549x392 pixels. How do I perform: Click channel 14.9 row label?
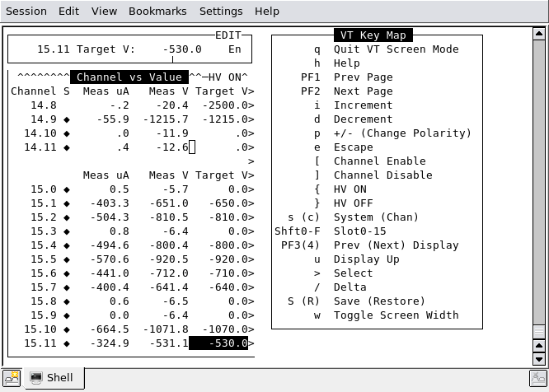click(x=44, y=119)
